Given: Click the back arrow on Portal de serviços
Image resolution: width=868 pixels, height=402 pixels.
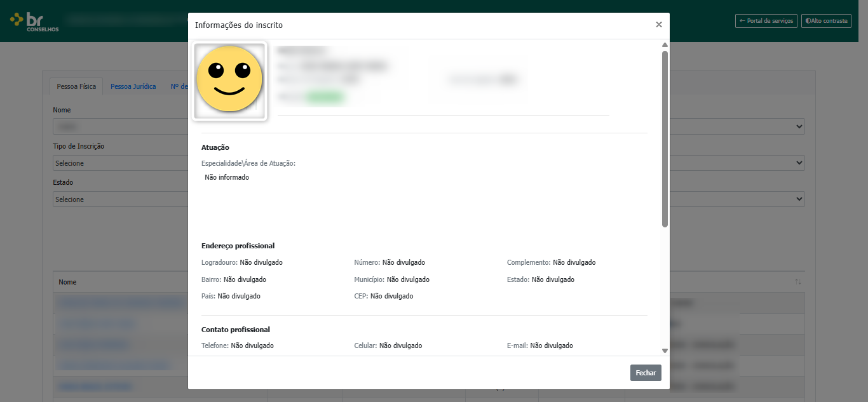Looking at the screenshot, I should [x=742, y=21].
